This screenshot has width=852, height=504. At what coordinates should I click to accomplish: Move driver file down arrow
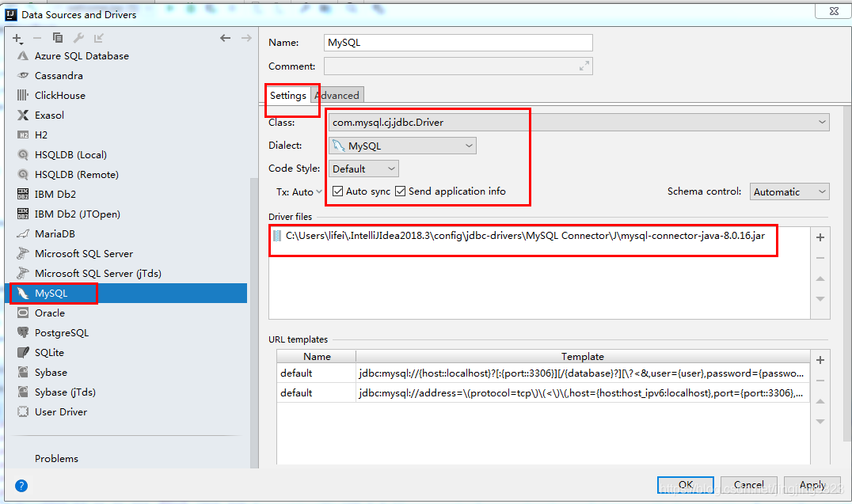(820, 299)
